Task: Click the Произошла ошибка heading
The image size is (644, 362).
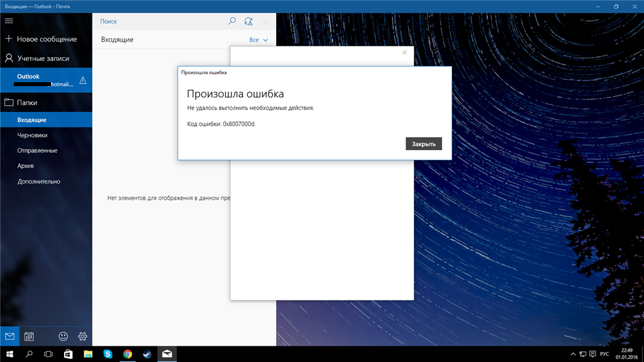Action: 235,94
